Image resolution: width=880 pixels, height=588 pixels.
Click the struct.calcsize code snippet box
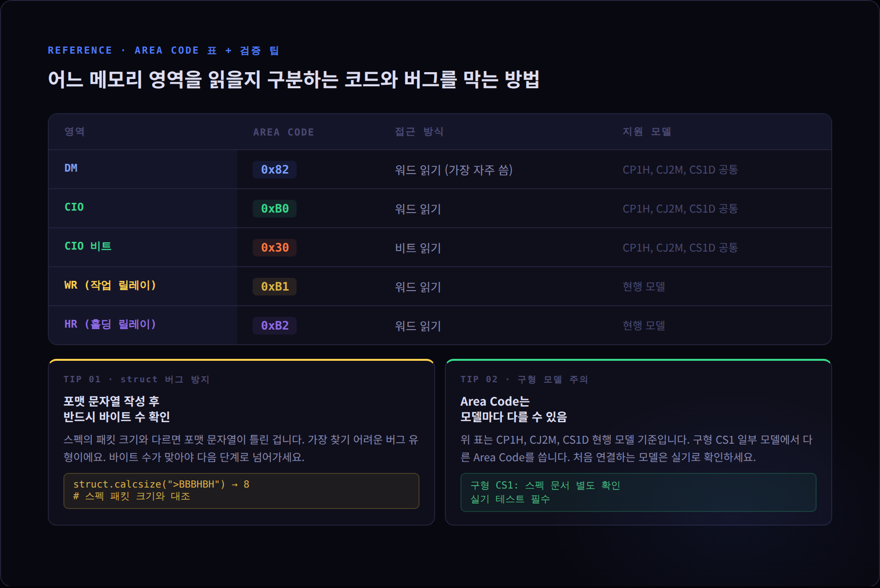point(241,491)
